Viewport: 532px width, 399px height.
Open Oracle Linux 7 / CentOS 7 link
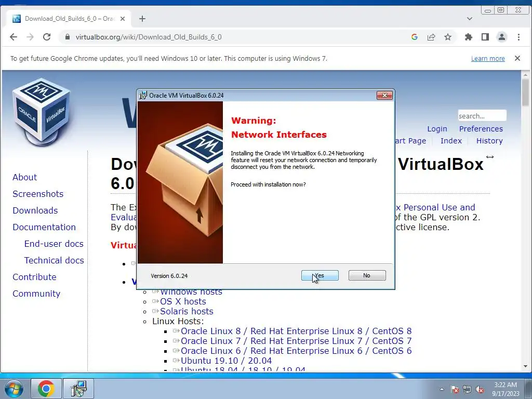pos(296,341)
